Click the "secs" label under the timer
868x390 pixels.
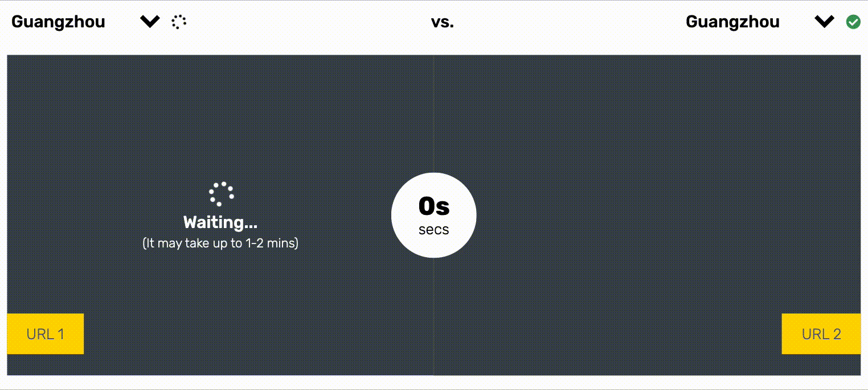434,230
